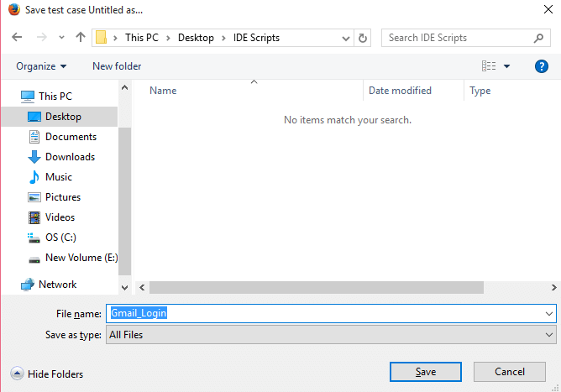Screen dimensions: 561x392
Task: Select This PC in navigation pane
Action: 55,97
